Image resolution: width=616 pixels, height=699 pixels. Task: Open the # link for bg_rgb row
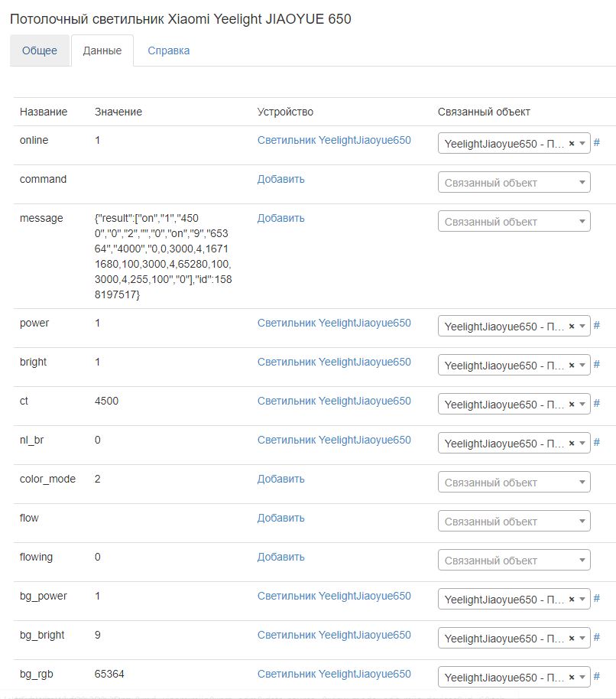pyautogui.click(x=597, y=676)
